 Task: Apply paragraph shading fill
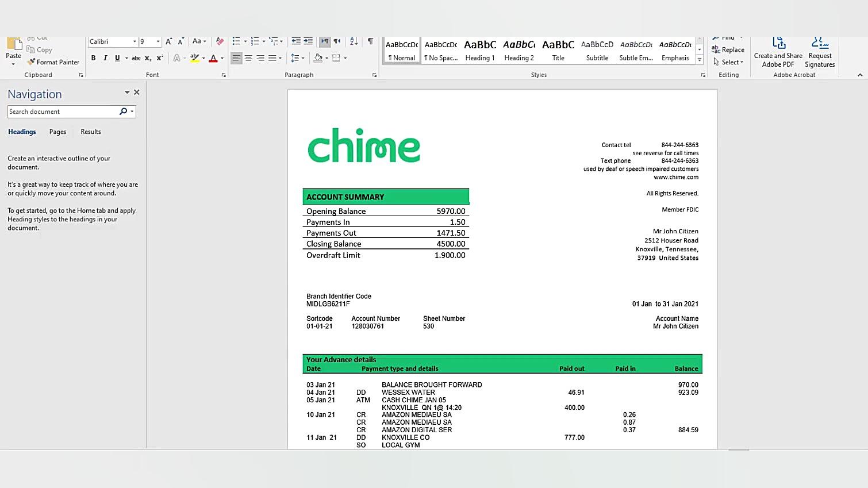click(x=318, y=58)
